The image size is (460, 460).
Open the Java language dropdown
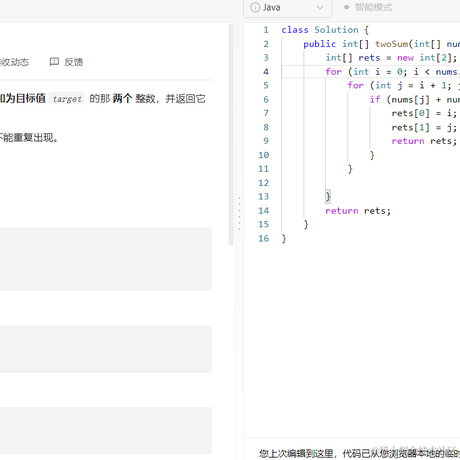[287, 7]
